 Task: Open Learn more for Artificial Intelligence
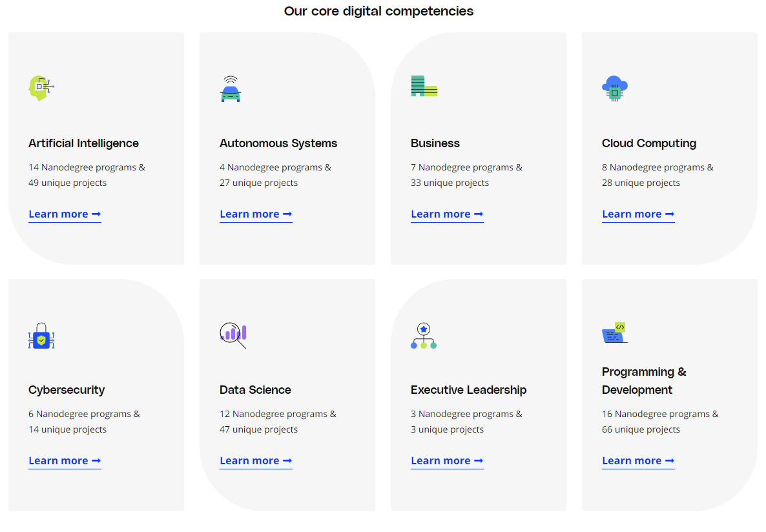(65, 214)
